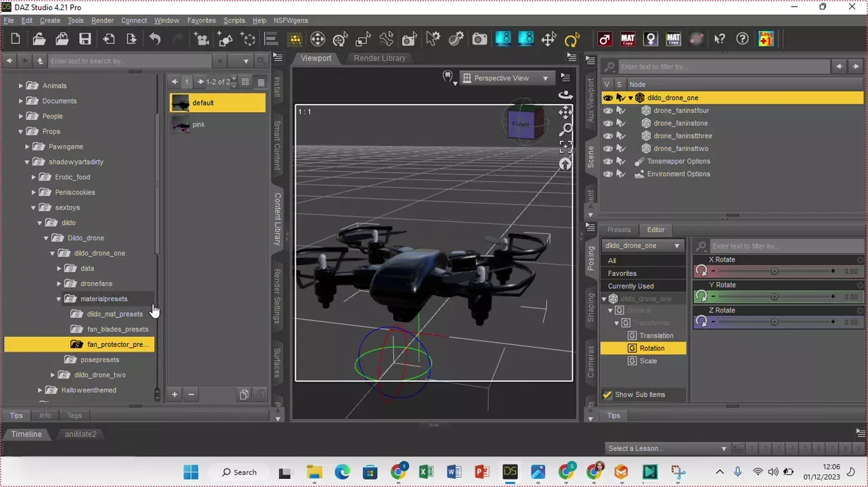
Task: Uncheck the Show Sub Items checkbox
Action: click(x=607, y=395)
